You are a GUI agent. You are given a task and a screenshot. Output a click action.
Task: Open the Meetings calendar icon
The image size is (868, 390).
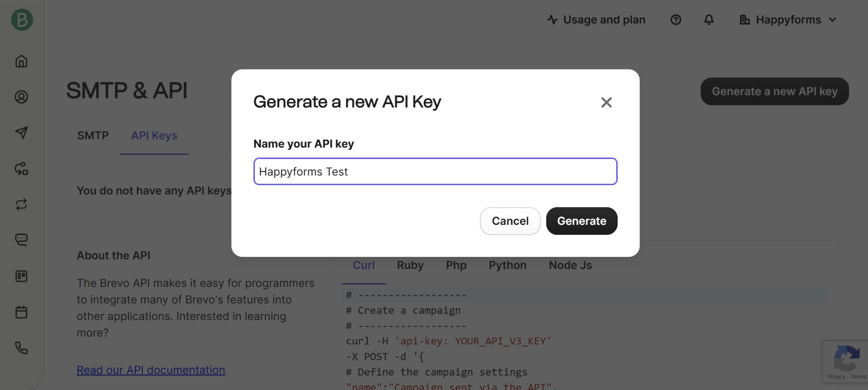[x=22, y=312]
